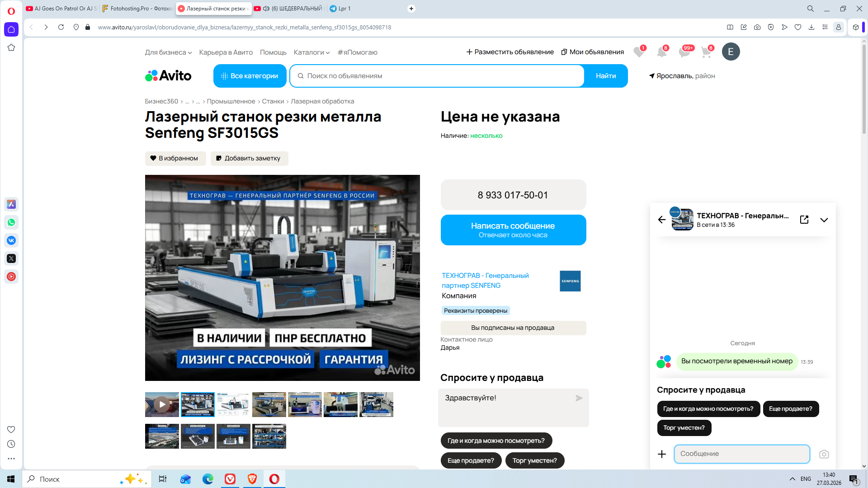Go back with chat arrow icon
This screenshot has width=868, height=488.
pyautogui.click(x=662, y=220)
